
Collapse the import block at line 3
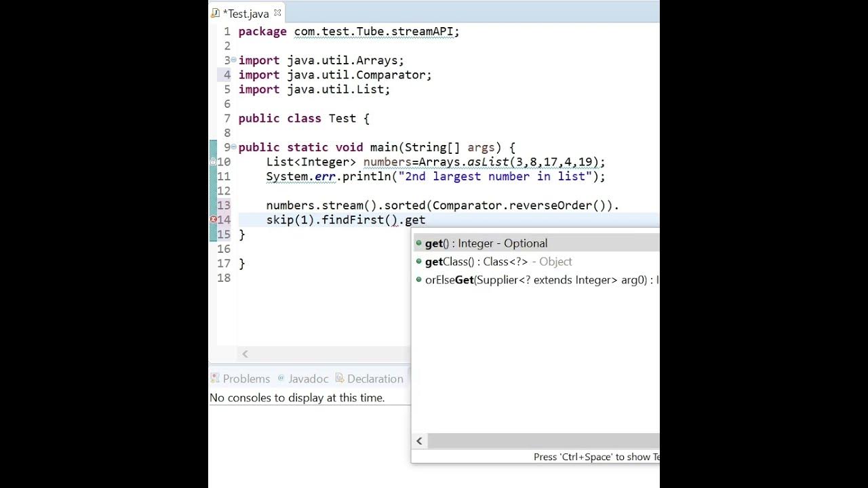[234, 60]
